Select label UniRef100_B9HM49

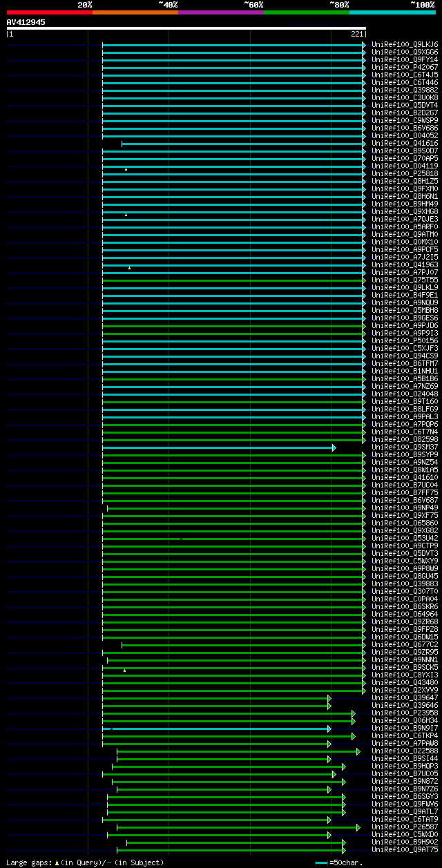(405, 204)
